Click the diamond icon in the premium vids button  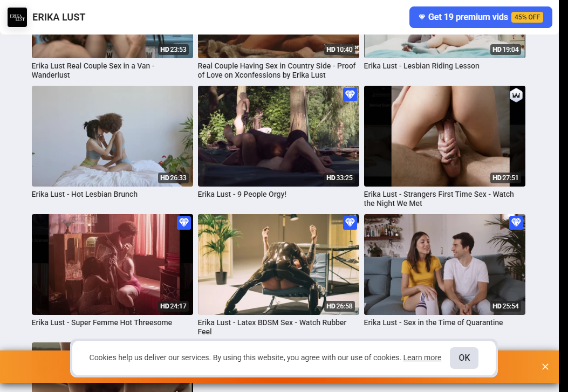422,17
